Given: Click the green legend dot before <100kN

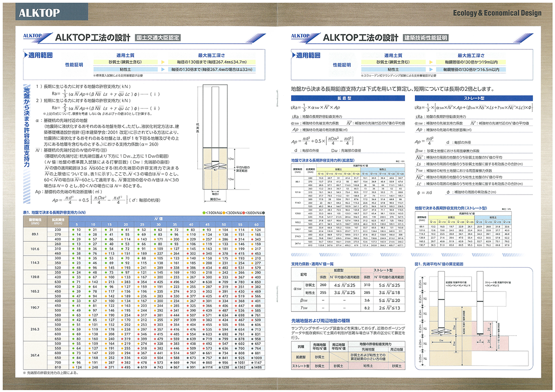Looking at the screenshot, I should click(x=204, y=213).
